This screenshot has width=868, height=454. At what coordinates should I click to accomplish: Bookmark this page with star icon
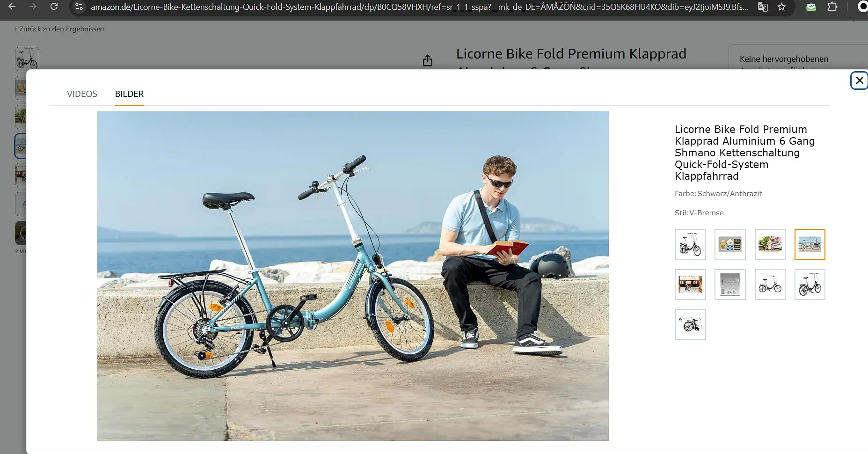tap(781, 7)
